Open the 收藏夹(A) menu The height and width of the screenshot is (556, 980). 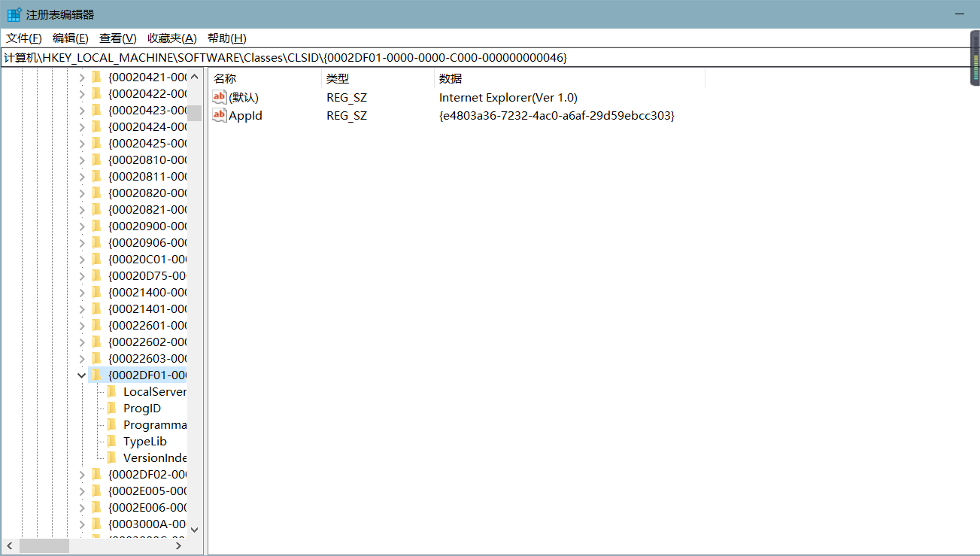(x=172, y=38)
